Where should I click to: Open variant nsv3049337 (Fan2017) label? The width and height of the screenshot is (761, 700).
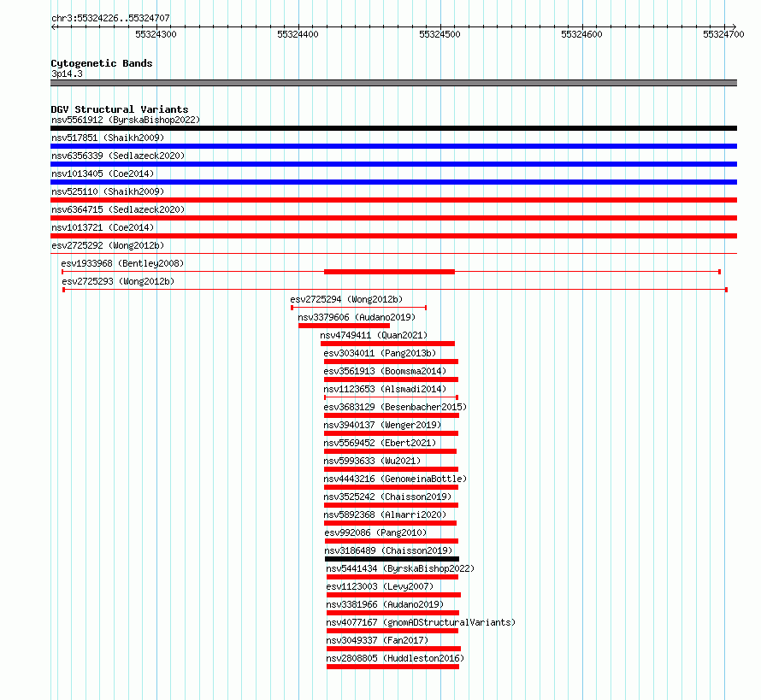(x=377, y=640)
